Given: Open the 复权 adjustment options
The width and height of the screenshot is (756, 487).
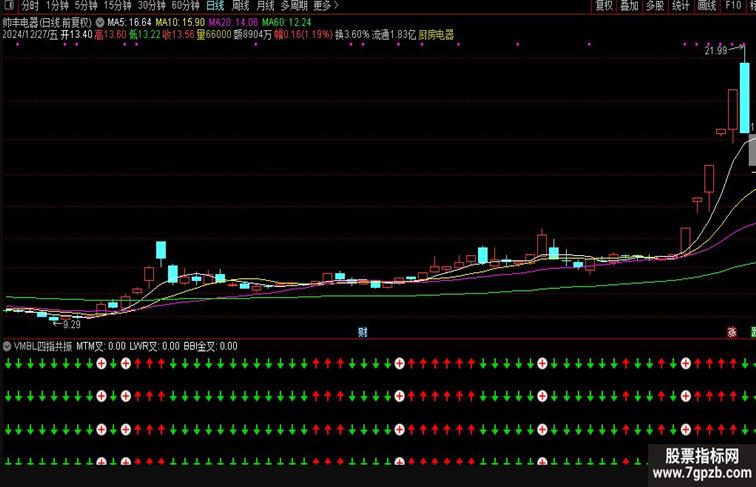Looking at the screenshot, I should pyautogui.click(x=604, y=6).
